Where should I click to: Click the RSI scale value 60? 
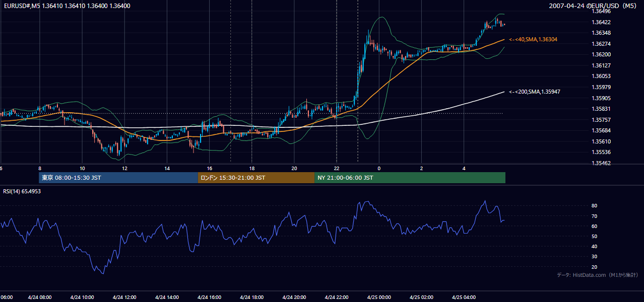pos(595,226)
